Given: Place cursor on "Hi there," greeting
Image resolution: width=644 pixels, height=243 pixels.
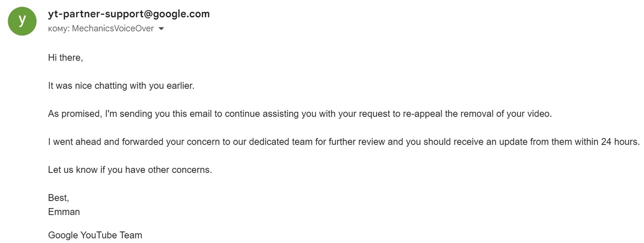Looking at the screenshot, I should click(x=65, y=57).
